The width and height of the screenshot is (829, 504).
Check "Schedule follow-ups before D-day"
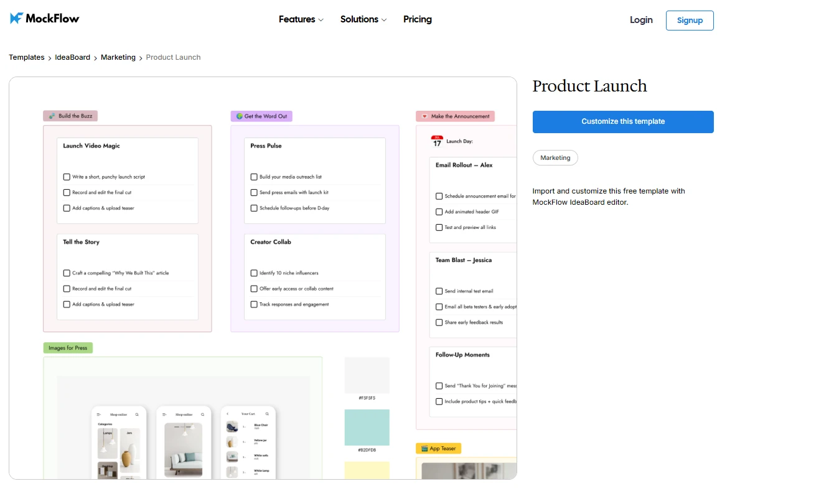tap(254, 208)
